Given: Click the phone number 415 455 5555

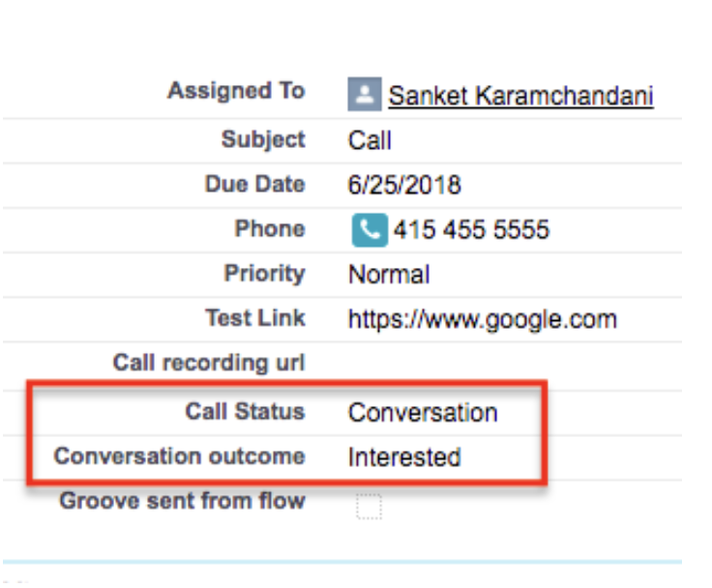Looking at the screenshot, I should (471, 230).
